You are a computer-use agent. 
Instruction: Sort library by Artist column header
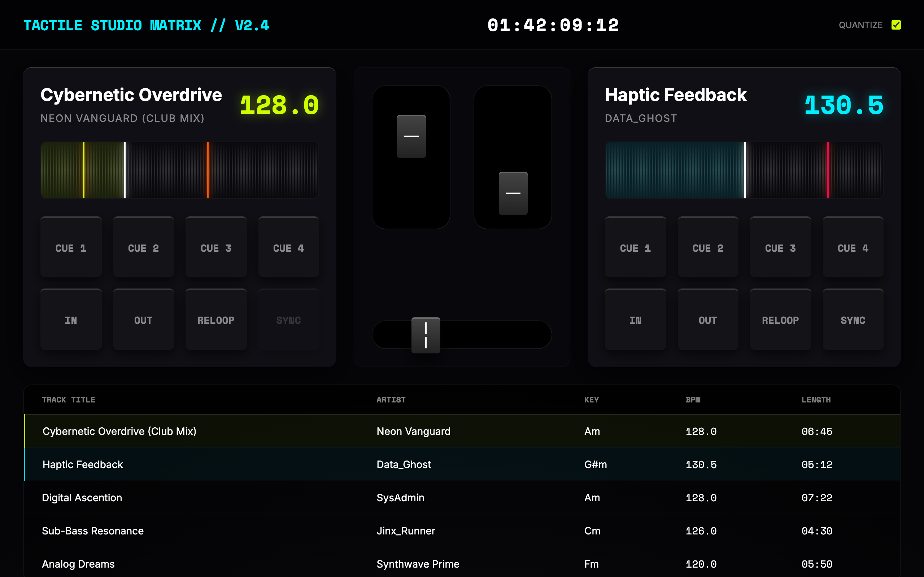[391, 400]
